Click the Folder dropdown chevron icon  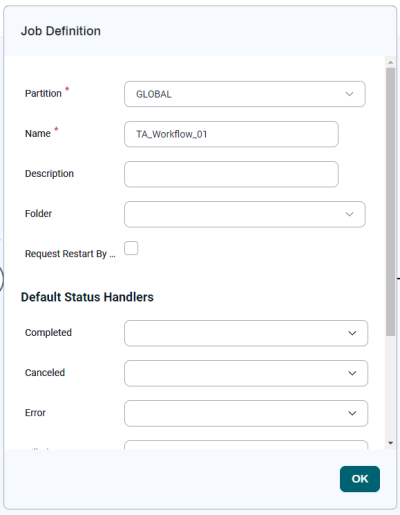coord(349,214)
